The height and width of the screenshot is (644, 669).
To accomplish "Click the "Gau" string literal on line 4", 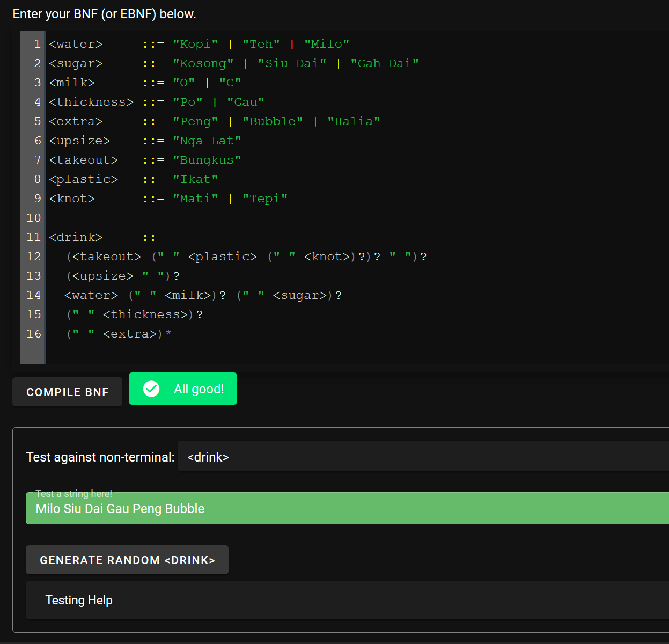I will (246, 102).
